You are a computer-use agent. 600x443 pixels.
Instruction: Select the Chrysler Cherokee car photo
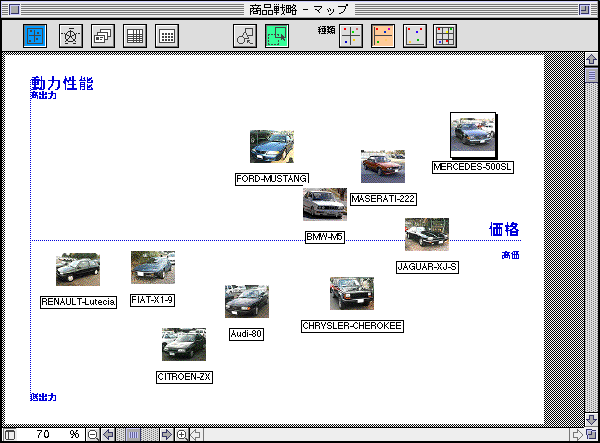click(352, 293)
